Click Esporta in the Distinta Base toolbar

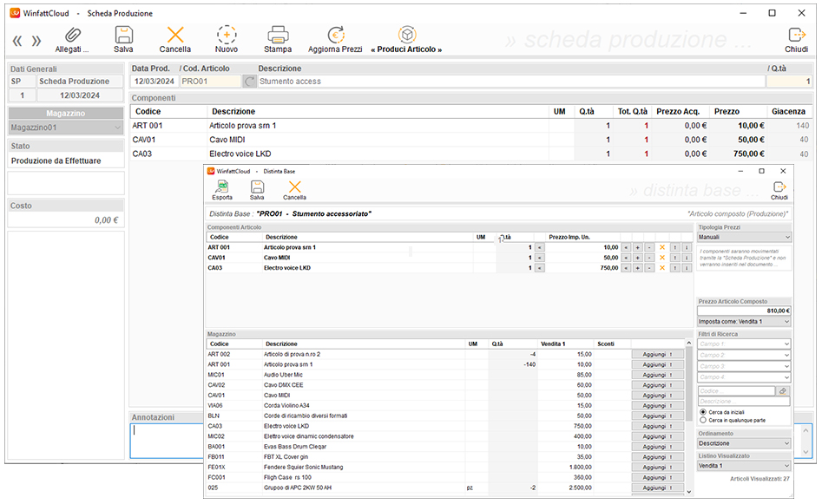pyautogui.click(x=222, y=190)
